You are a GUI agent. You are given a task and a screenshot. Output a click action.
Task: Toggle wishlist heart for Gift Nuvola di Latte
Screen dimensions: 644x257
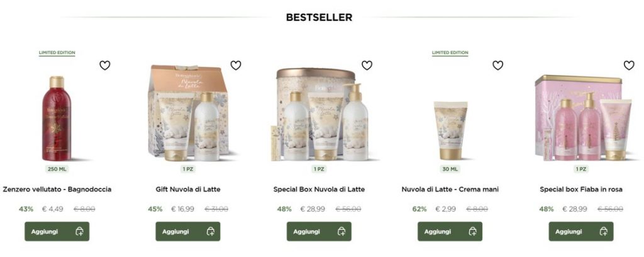point(236,65)
